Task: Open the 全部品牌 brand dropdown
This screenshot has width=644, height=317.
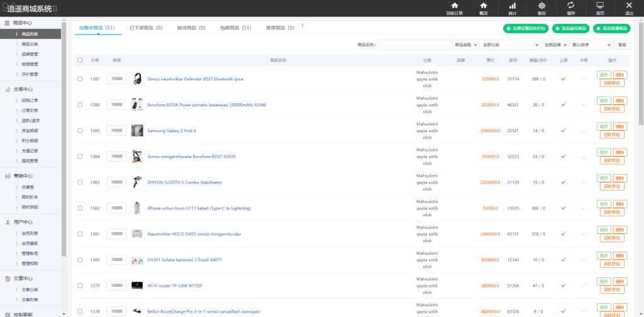Action: (x=555, y=45)
